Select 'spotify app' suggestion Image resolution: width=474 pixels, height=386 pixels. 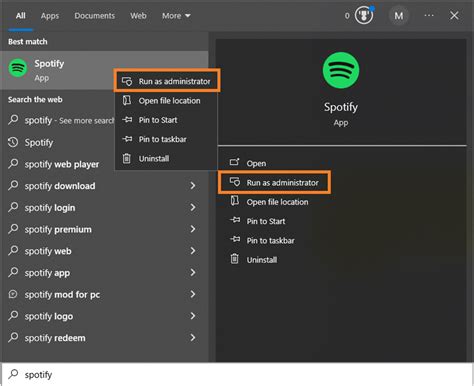tap(104, 273)
